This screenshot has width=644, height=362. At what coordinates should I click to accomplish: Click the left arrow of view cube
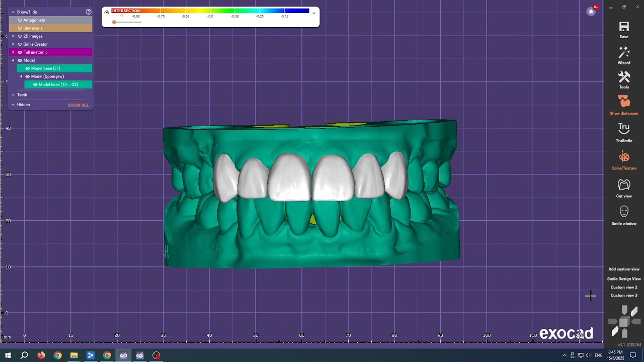pos(612,321)
